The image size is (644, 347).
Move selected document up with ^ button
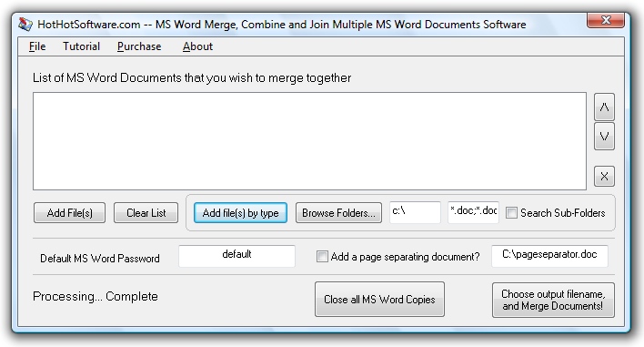pyautogui.click(x=604, y=107)
